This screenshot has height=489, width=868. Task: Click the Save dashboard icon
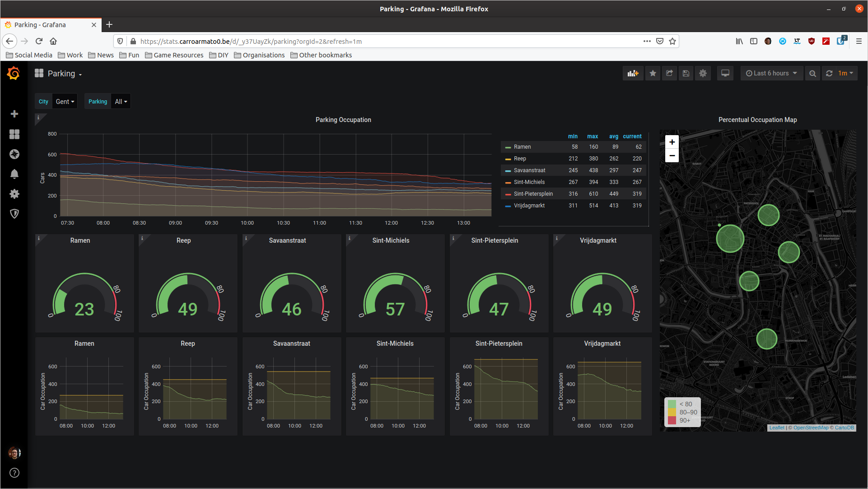pyautogui.click(x=686, y=73)
